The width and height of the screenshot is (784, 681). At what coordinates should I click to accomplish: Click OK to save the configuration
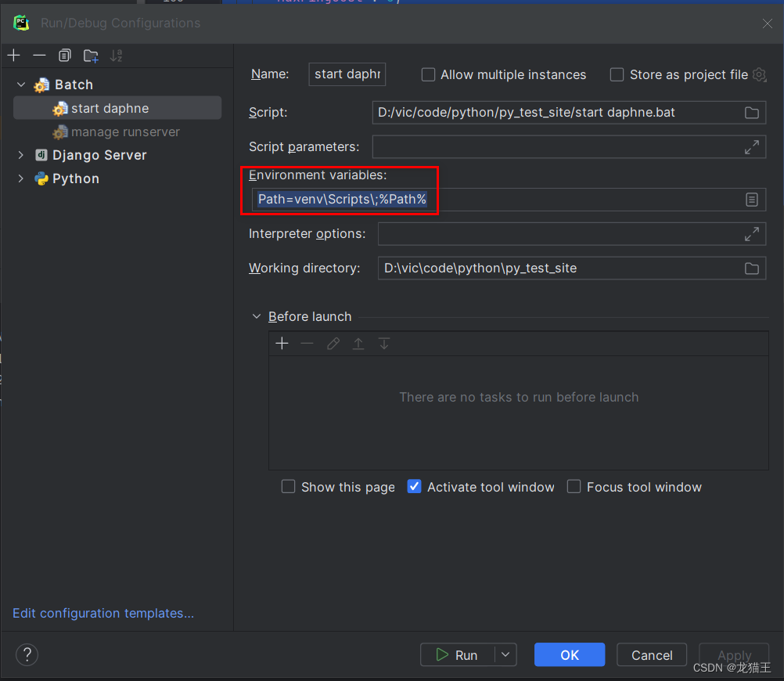pyautogui.click(x=570, y=654)
